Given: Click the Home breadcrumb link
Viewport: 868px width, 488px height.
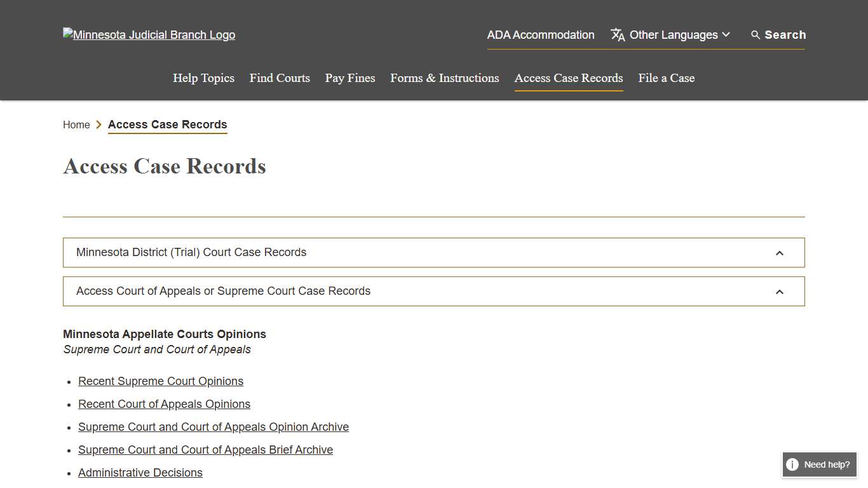Looking at the screenshot, I should [x=76, y=125].
